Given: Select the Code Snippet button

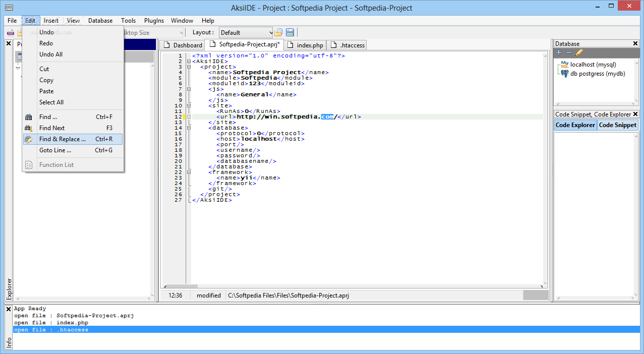Looking at the screenshot, I should pyautogui.click(x=618, y=125).
